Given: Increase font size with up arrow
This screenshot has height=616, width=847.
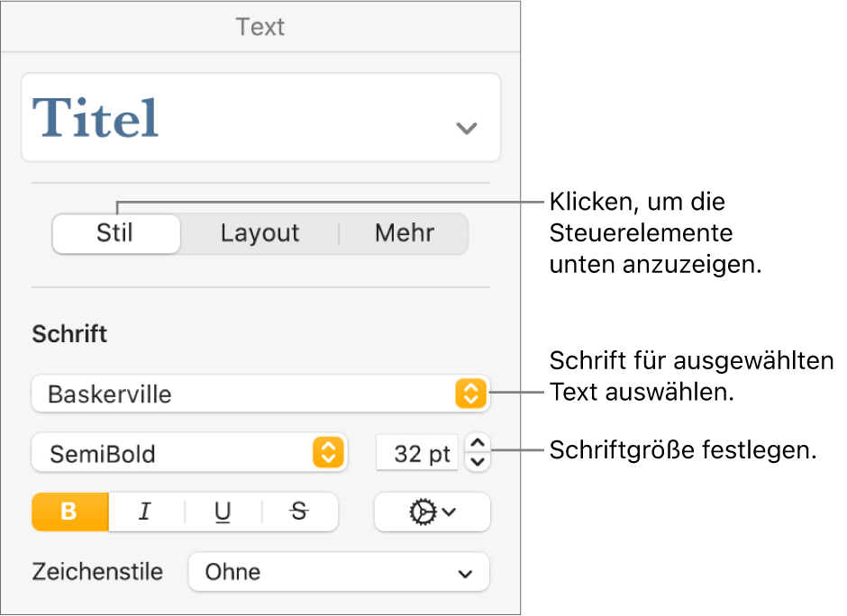Looking at the screenshot, I should click(x=478, y=442).
